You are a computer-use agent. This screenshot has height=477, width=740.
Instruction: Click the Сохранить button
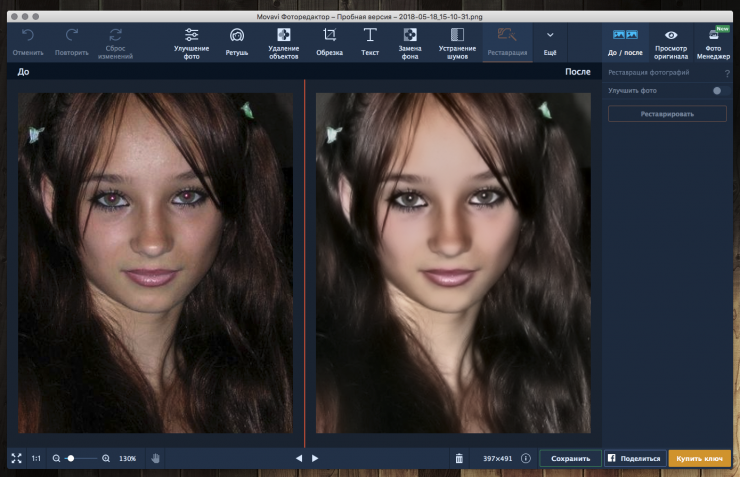[x=571, y=458]
